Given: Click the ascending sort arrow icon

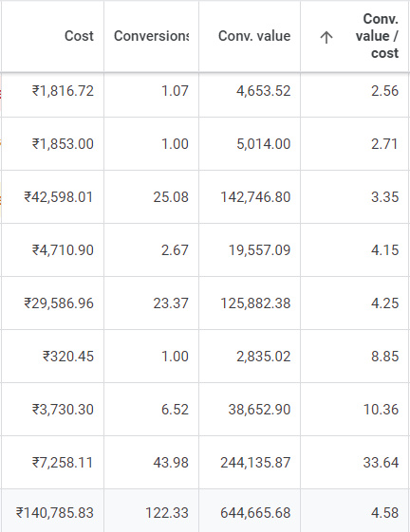Looking at the screenshot, I should click(326, 37).
